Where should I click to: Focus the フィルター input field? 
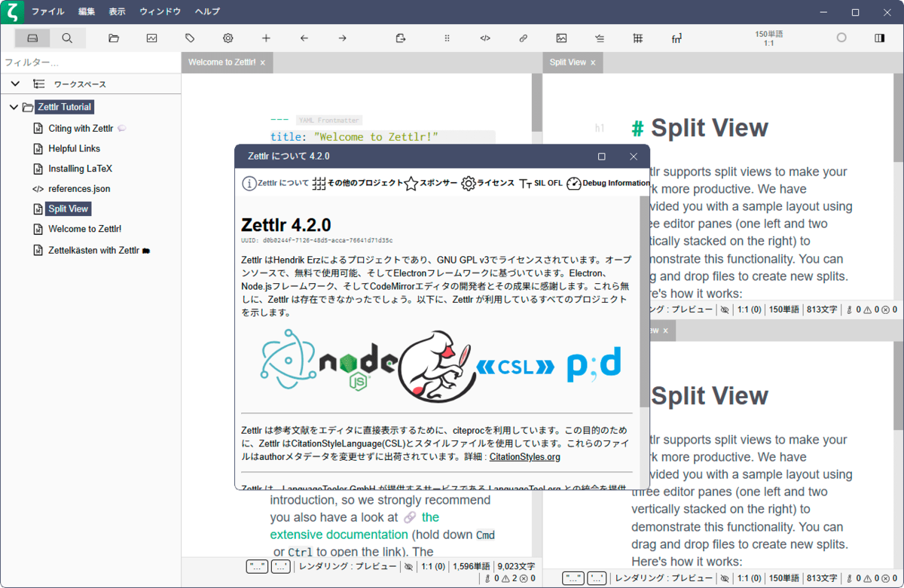(90, 62)
